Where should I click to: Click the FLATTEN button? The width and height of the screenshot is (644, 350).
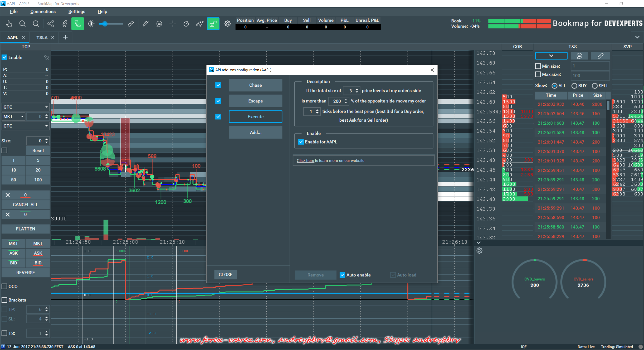coord(25,229)
